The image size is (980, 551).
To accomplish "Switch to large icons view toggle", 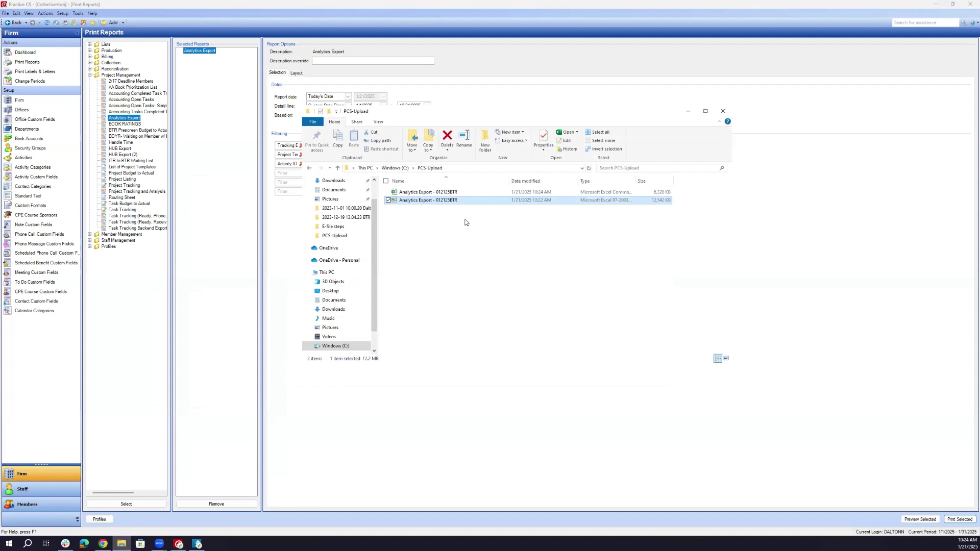I will point(726,359).
